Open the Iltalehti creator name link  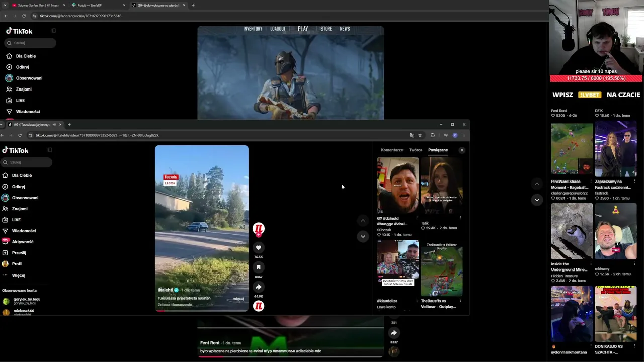(166, 290)
